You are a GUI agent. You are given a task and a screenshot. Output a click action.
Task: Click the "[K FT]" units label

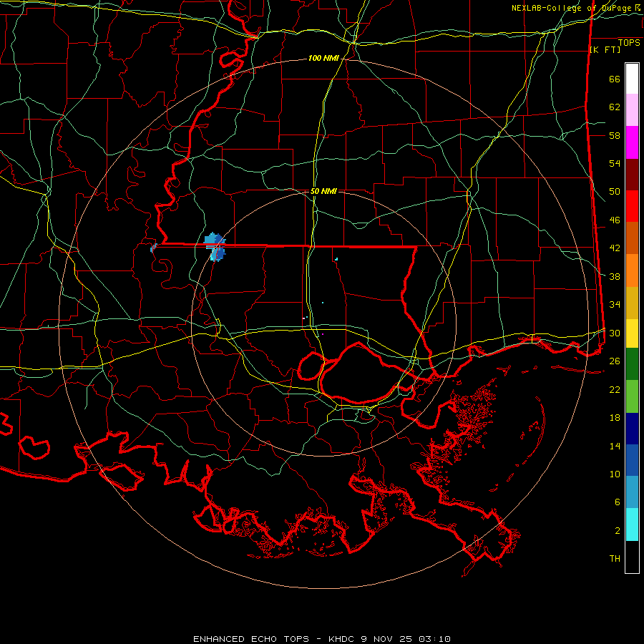click(605, 50)
